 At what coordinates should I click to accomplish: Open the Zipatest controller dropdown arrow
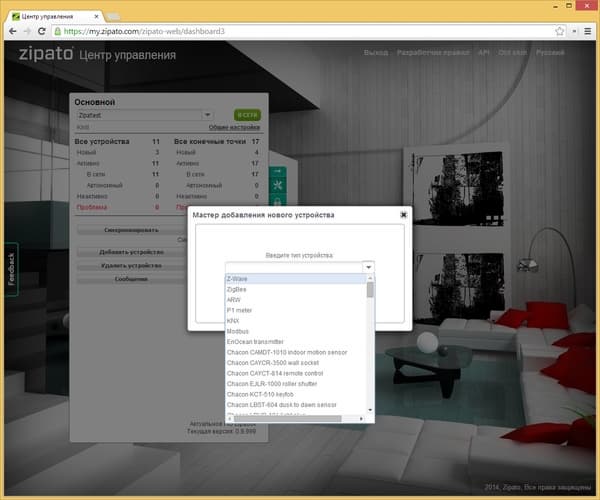tap(207, 115)
